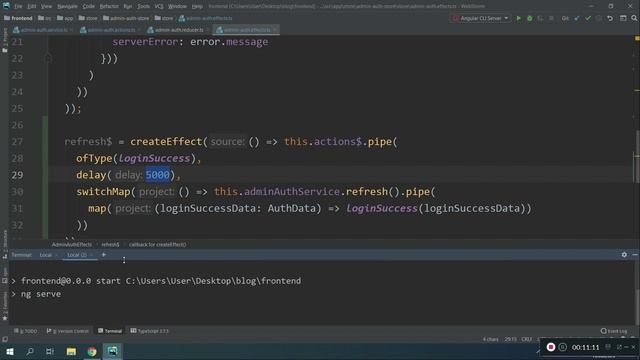Click the Debug bug icon
Image resolution: width=640 pixels, height=360 pixels.
[530, 18]
